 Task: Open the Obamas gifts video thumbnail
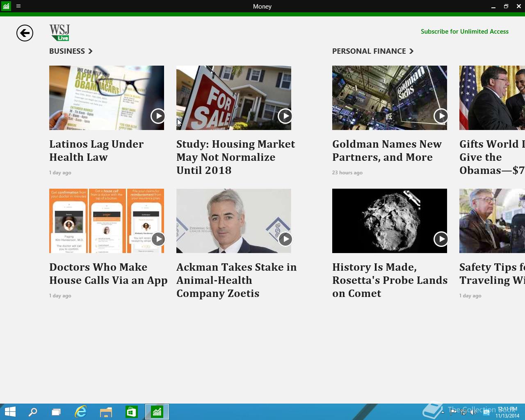[x=492, y=98]
